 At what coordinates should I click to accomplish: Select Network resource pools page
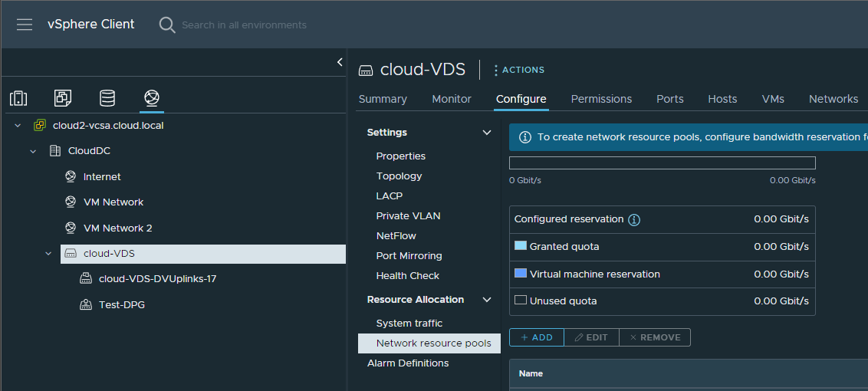(x=429, y=343)
